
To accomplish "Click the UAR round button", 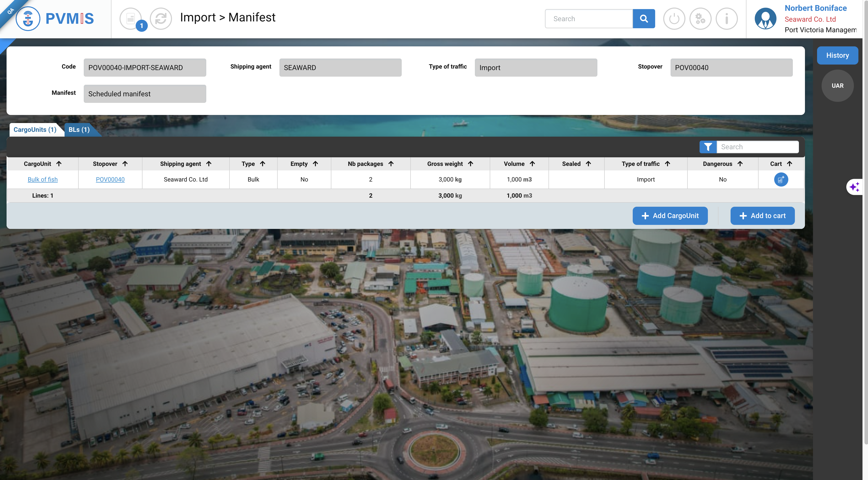I will tap(837, 85).
